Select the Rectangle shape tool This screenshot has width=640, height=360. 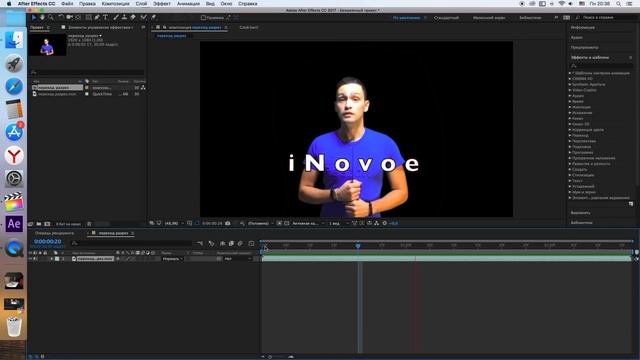tap(88, 17)
